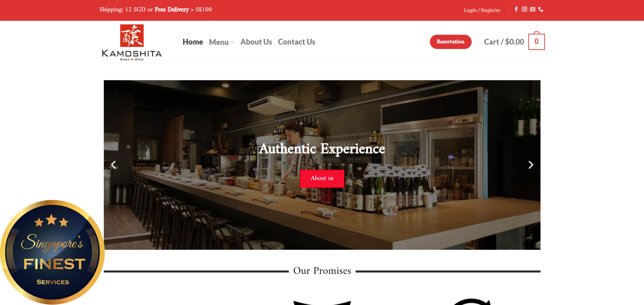Click the red Reservation button
The image size is (644, 305).
[x=450, y=42]
